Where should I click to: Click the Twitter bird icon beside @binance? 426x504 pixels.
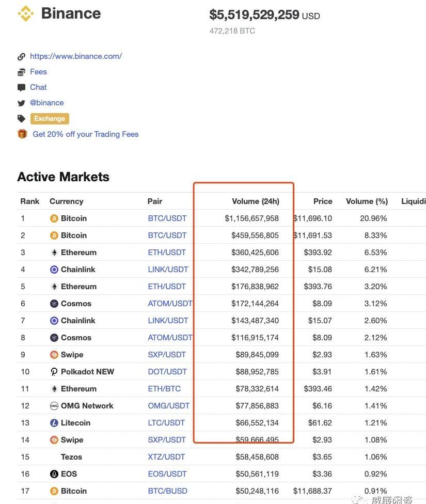click(x=21, y=103)
